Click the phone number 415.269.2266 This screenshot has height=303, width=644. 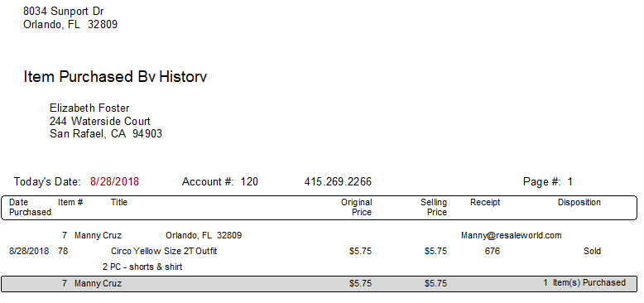click(x=338, y=181)
